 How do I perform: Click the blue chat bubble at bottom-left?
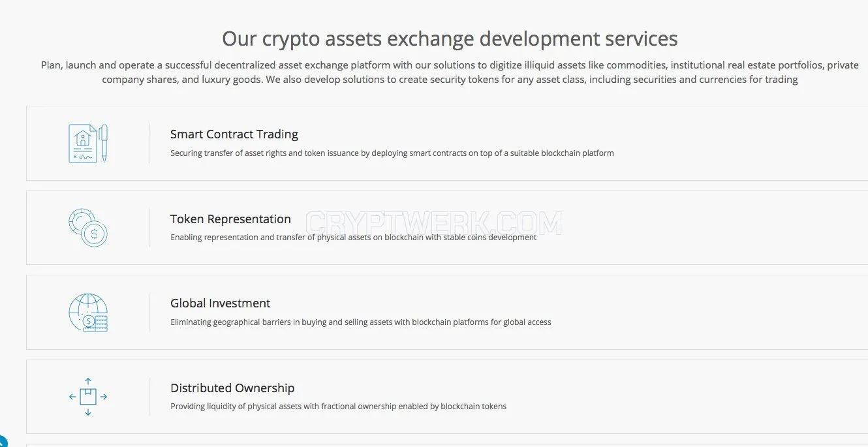click(2, 442)
